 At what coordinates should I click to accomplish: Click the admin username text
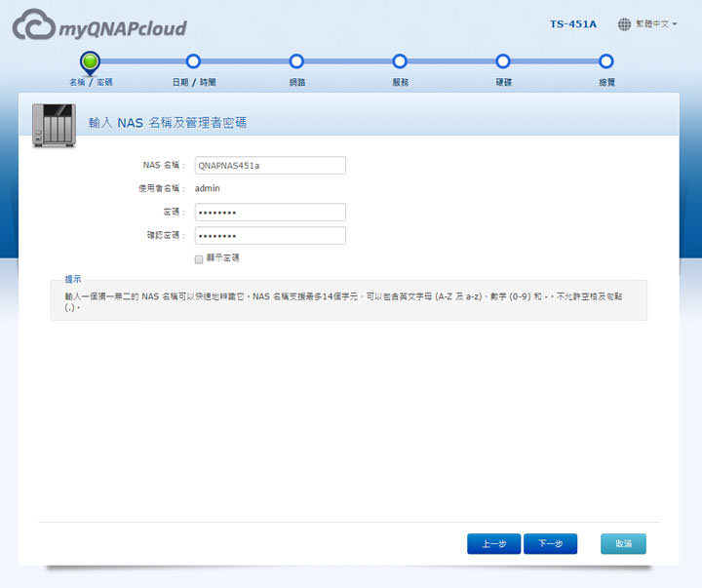pos(207,188)
